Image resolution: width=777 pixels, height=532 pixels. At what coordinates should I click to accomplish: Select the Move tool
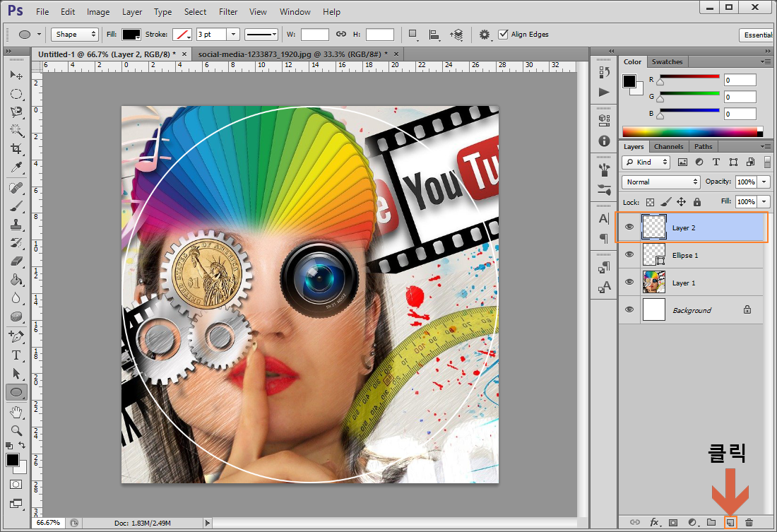click(x=16, y=75)
